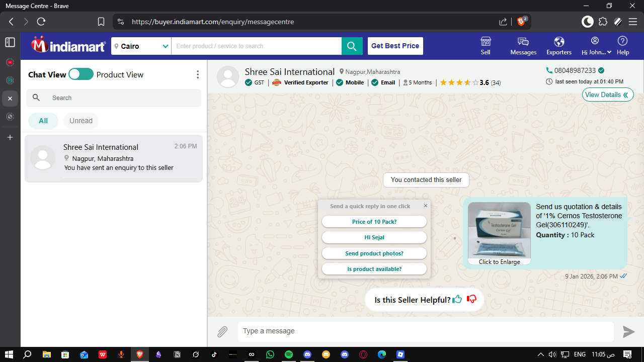Open the Cairo city dropdown
The image size is (644, 362).
tap(141, 46)
